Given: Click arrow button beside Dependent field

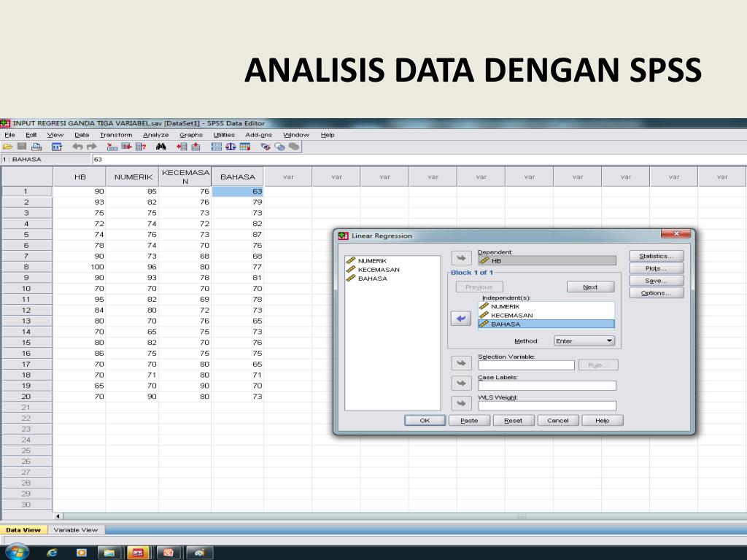Looking at the screenshot, I should (x=461, y=258).
